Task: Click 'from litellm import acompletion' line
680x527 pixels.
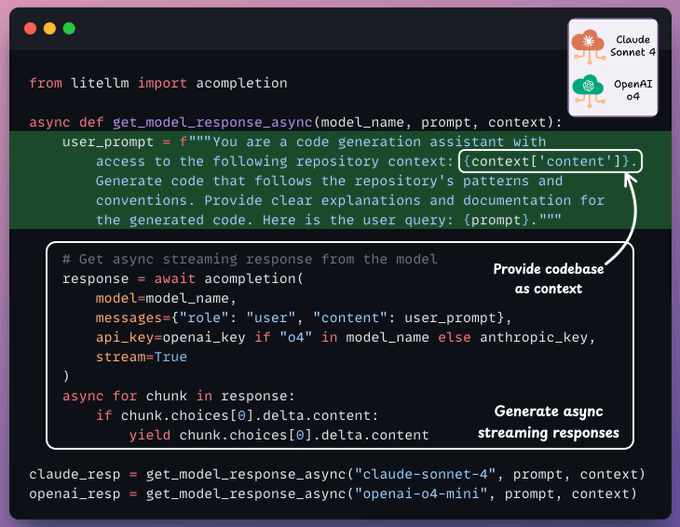Action: pos(158,83)
